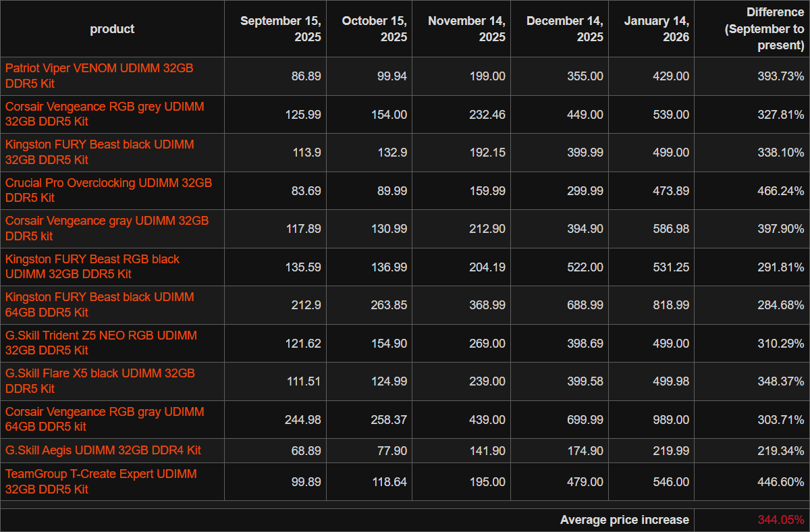Select the 99.94 price cell
Viewport: 810px width, 532px height.
point(369,76)
